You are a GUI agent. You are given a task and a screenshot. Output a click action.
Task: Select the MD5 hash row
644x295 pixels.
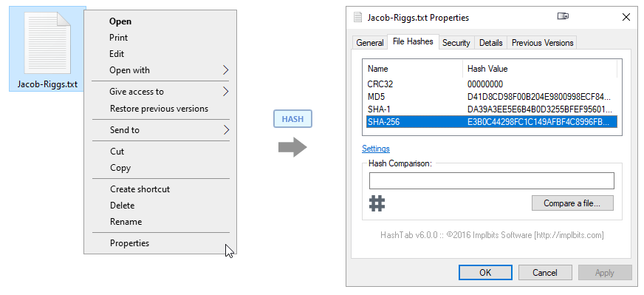click(x=492, y=97)
